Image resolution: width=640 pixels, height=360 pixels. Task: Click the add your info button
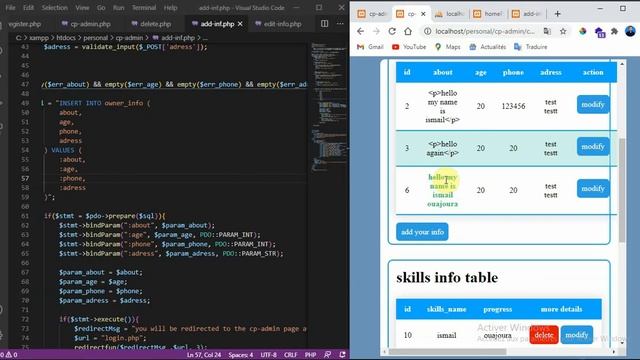click(422, 232)
